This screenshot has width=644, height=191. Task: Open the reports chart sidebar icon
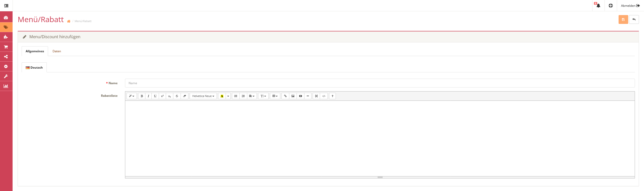[x=6, y=86]
